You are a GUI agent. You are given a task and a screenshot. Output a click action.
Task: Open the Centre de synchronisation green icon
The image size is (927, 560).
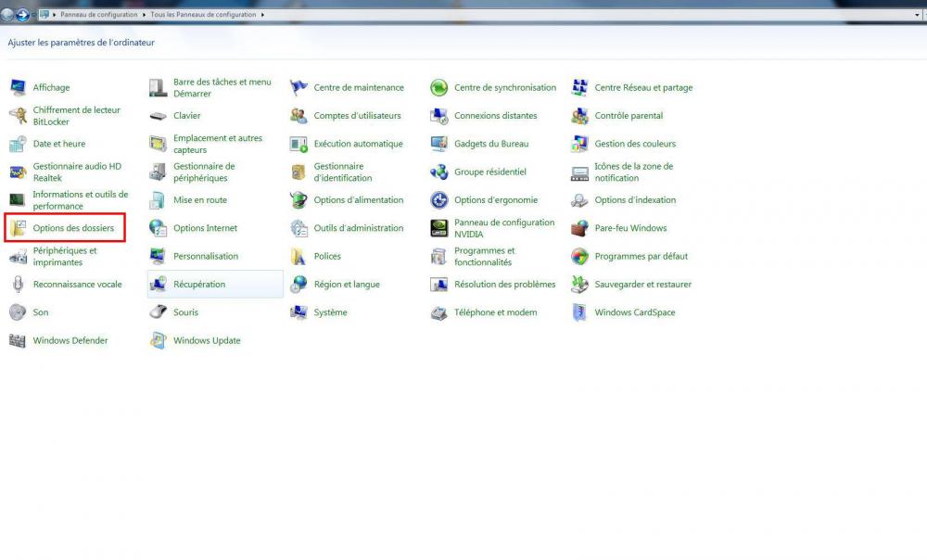click(x=439, y=87)
